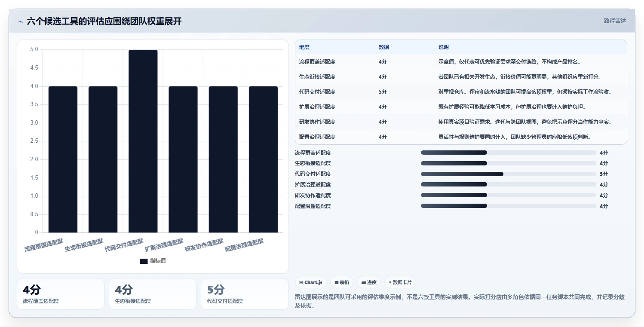Click 研发协作适配度 in the table
The height and width of the screenshot is (327, 644).
click(317, 122)
